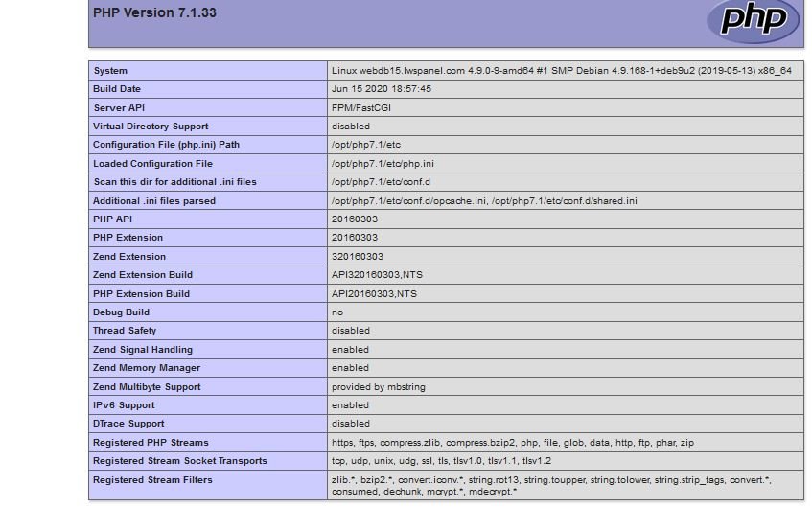Select 'API20160303,NTS' value
The height and width of the screenshot is (508, 812).
374,293
